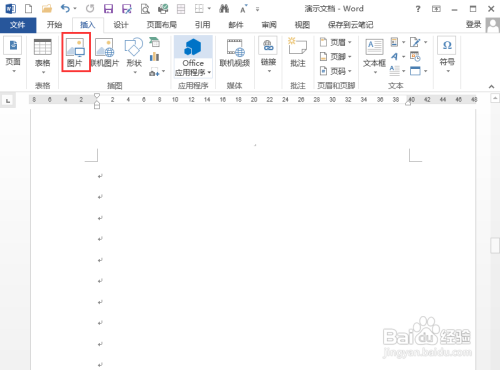Click the drop cap icon in 文本 group
The image size is (500, 370).
pyautogui.click(x=395, y=71)
